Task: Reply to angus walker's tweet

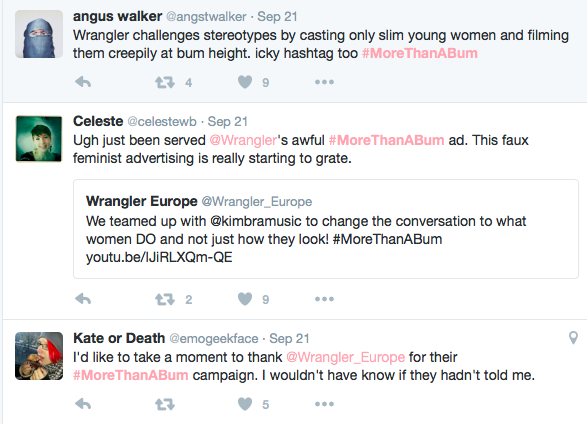Action: pyautogui.click(x=83, y=82)
